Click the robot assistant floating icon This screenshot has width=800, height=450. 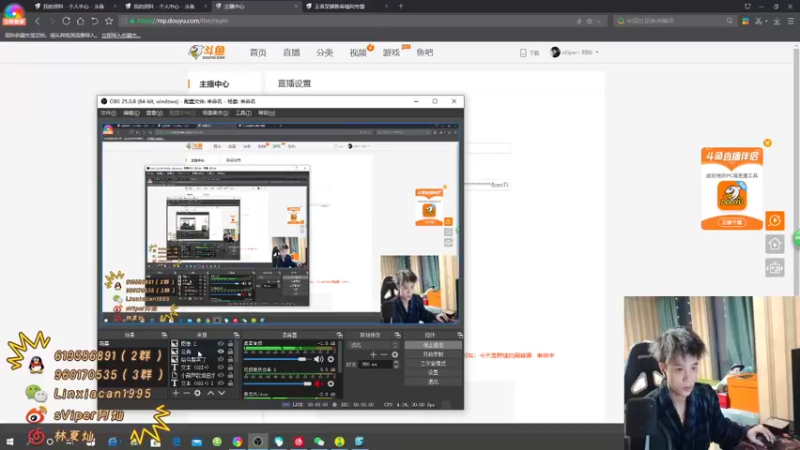click(774, 268)
